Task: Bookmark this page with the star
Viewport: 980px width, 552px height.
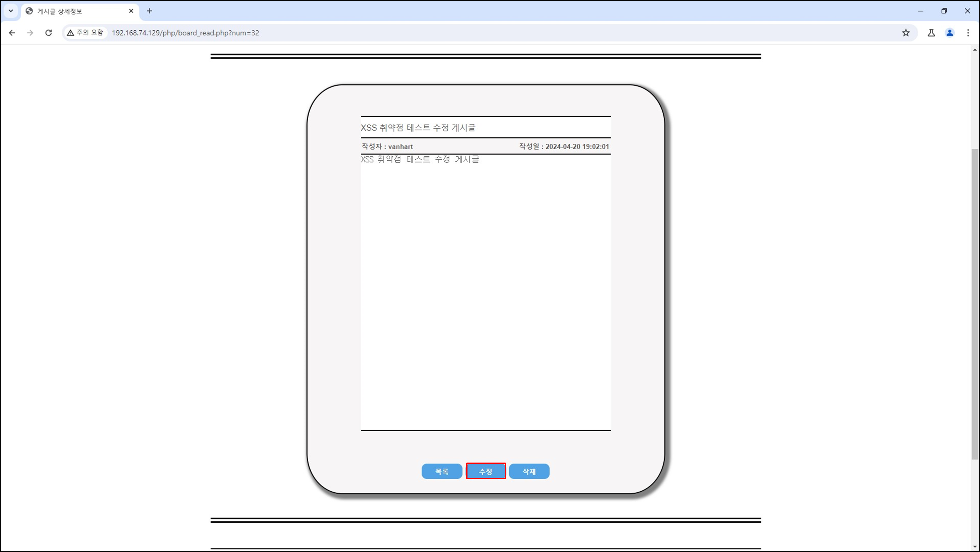Action: [906, 33]
